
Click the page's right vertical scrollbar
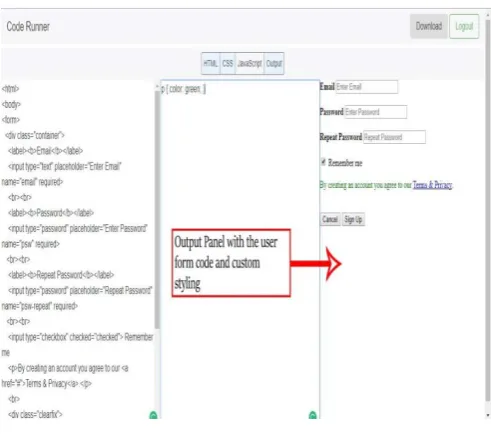click(488, 210)
